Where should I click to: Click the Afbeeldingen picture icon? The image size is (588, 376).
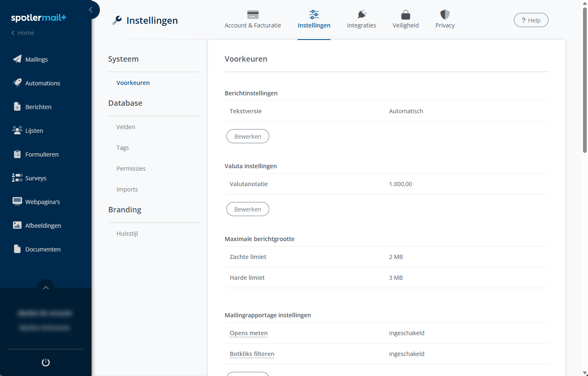(x=17, y=225)
